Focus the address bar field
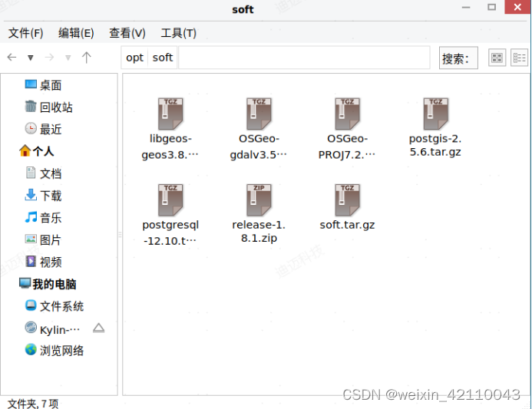 [304, 58]
